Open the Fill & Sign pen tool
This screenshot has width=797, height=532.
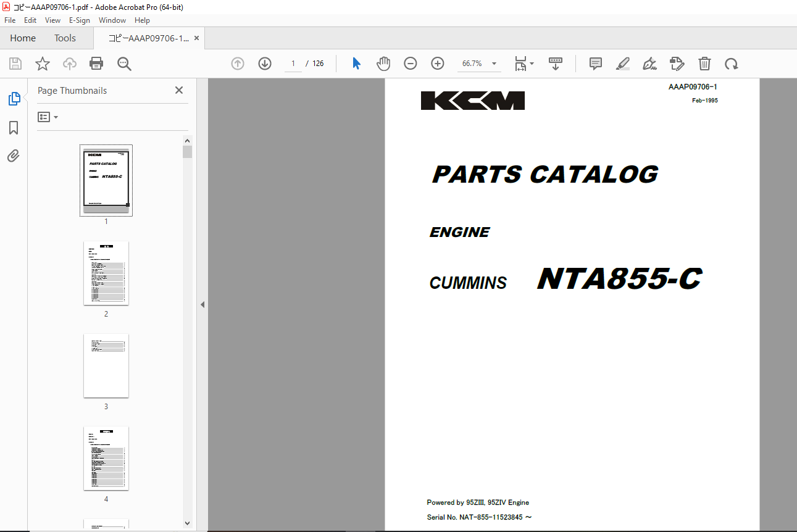[649, 64]
